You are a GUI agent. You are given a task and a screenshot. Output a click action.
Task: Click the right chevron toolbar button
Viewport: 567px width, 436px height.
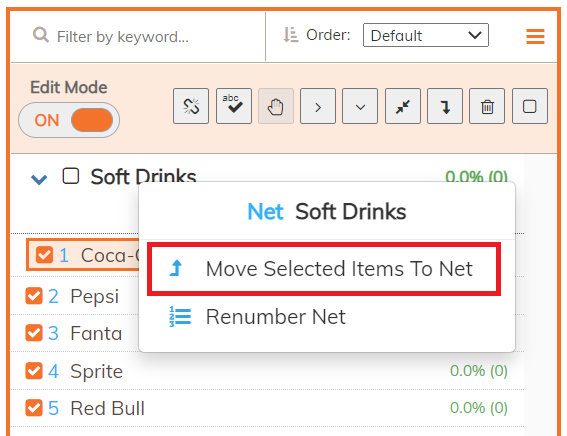(x=318, y=106)
